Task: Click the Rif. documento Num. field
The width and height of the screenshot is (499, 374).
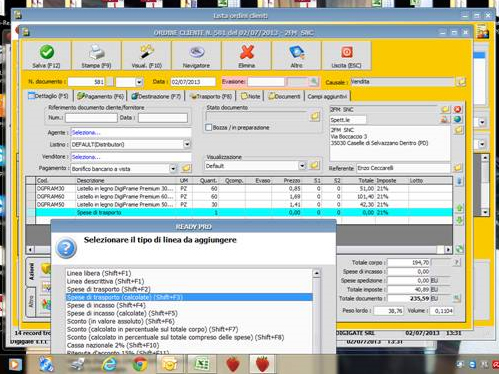Action: [x=91, y=118]
